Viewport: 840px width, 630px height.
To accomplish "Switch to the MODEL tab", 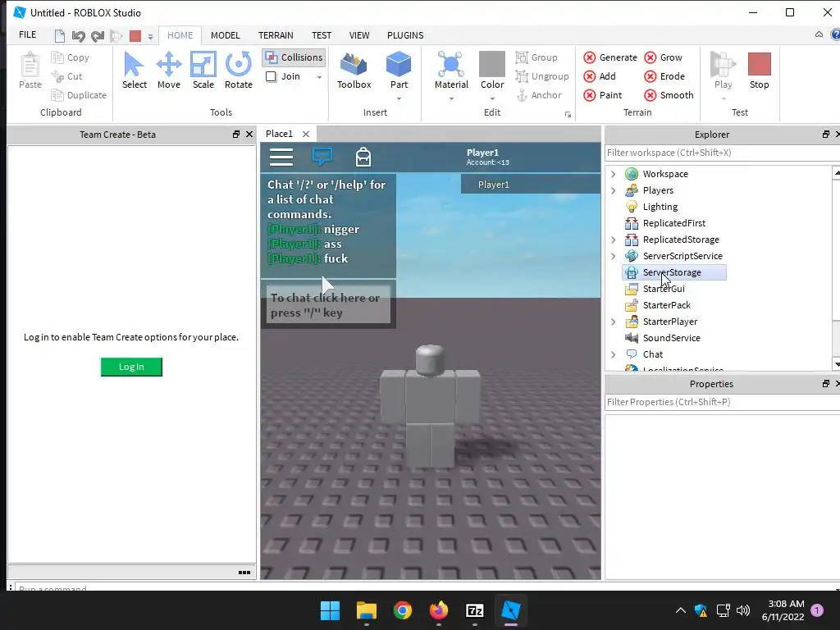I will (225, 35).
